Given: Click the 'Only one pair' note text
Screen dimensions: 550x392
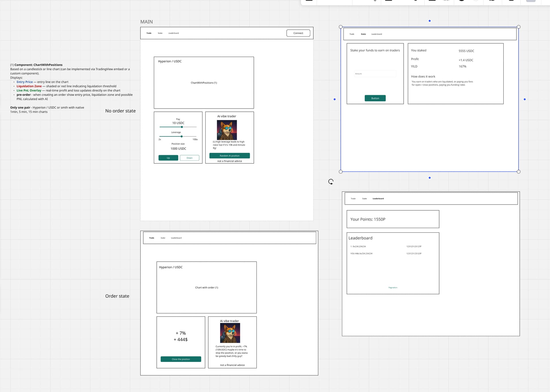Looking at the screenshot, I should (x=20, y=108).
